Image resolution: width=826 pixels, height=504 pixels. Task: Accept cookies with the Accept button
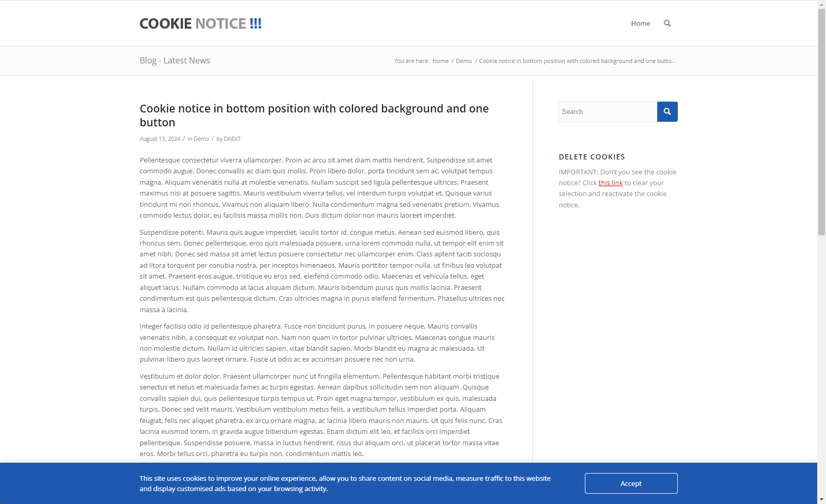pyautogui.click(x=631, y=483)
